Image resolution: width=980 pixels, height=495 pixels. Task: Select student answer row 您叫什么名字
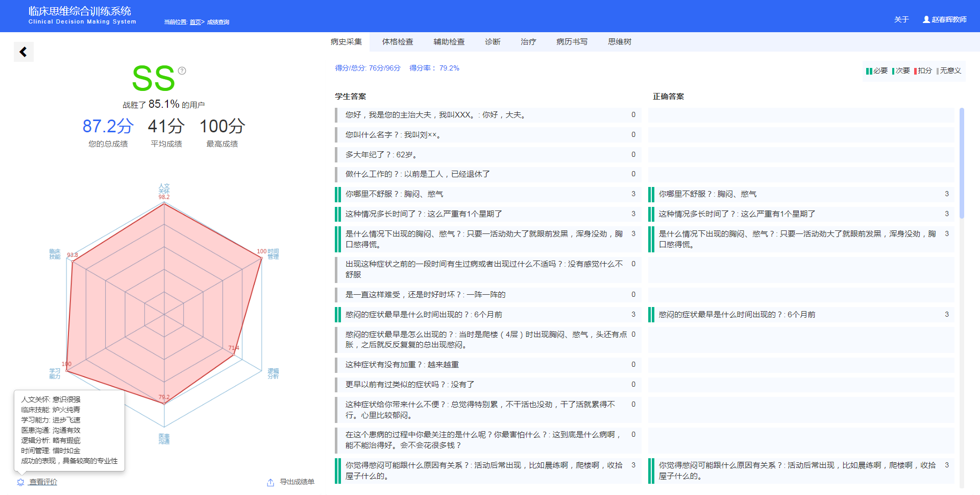488,135
